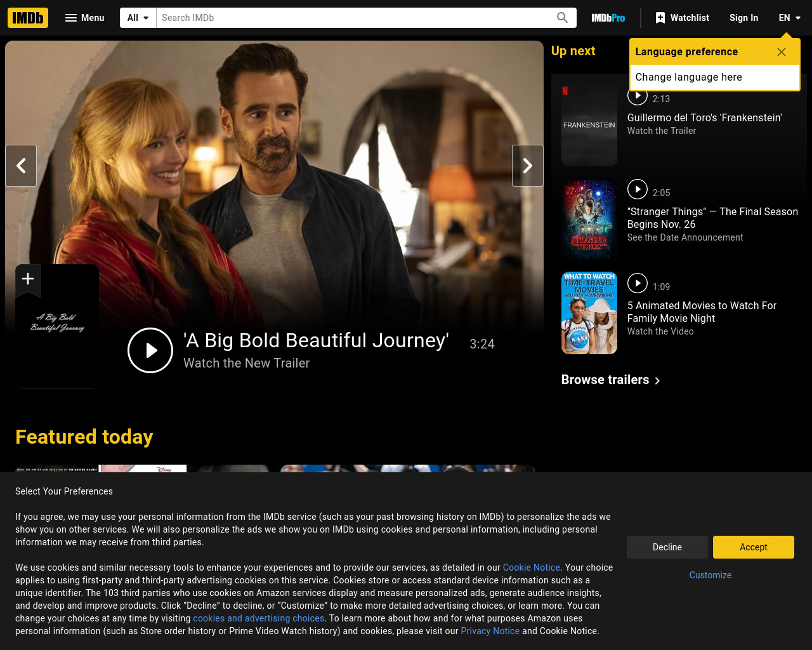Image resolution: width=812 pixels, height=650 pixels.
Task: Open Guillermo del Toro's 'Frankenstein' title
Action: [x=705, y=117]
